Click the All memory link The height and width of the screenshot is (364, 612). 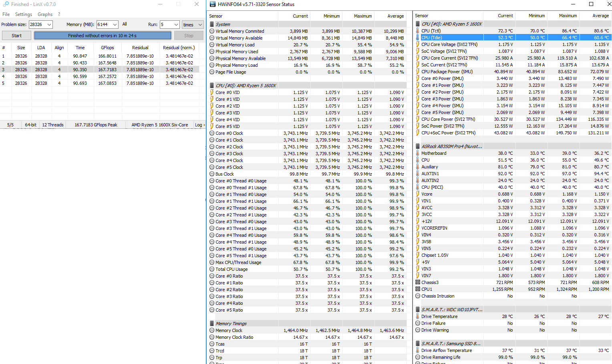coord(125,24)
